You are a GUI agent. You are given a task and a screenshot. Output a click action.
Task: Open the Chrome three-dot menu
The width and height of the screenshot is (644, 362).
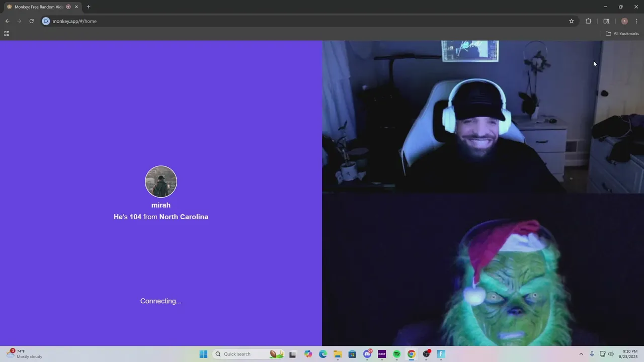636,21
